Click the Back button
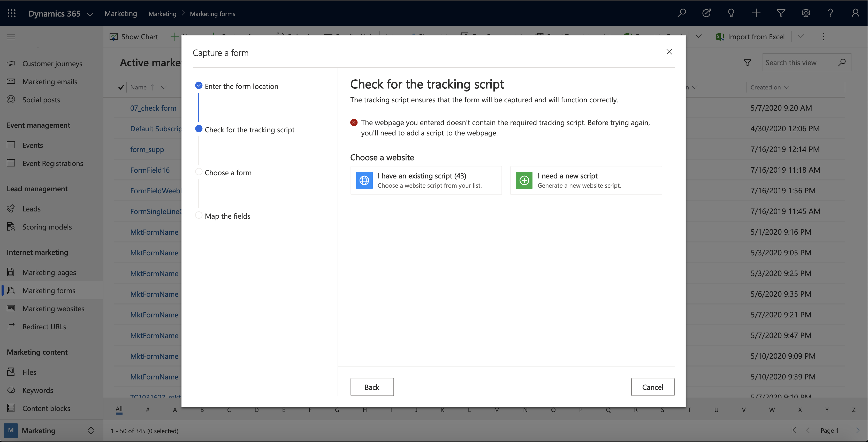The height and width of the screenshot is (442, 868). pos(372,387)
